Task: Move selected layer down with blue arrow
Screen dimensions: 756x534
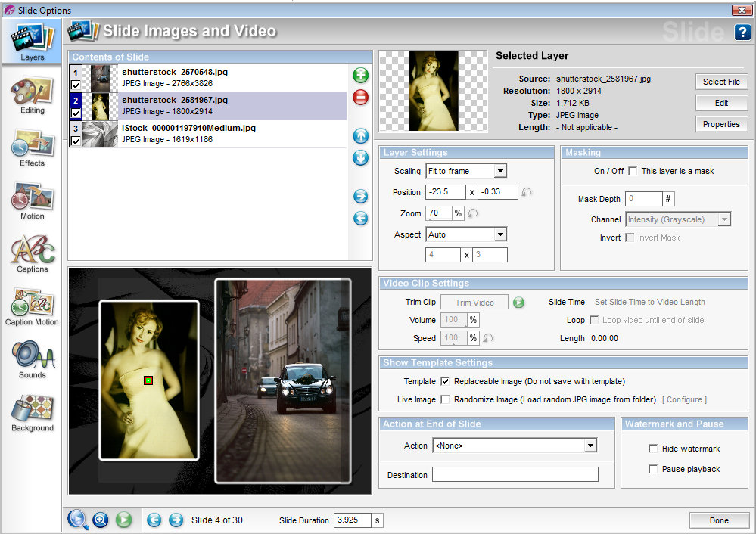Action: 361,157
